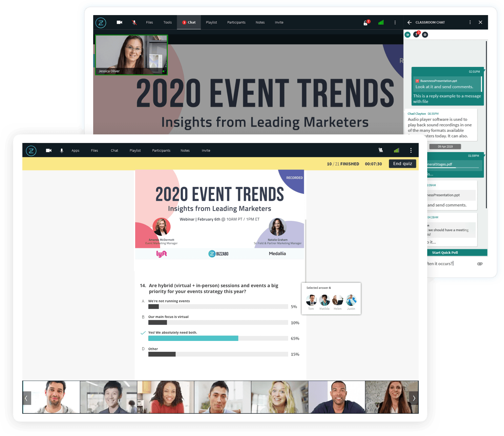
Task: Click the RECORDED badge on the slide
Action: [x=294, y=178]
